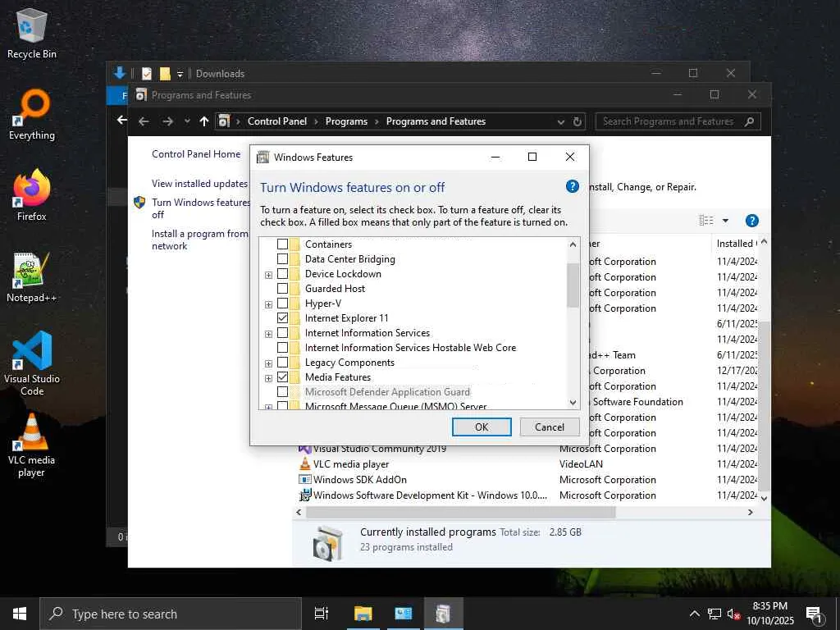This screenshot has height=630, width=840.
Task: Open File Explorer from the taskbar
Action: click(x=363, y=614)
